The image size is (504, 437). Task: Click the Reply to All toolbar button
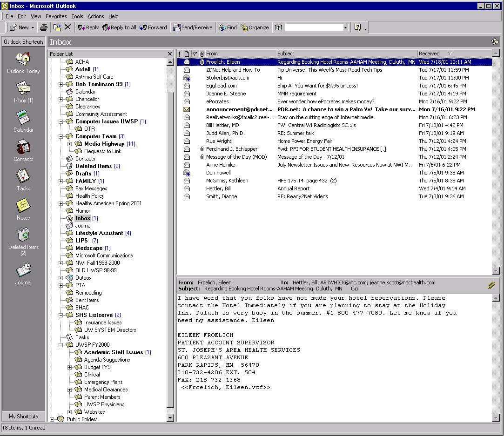point(119,27)
